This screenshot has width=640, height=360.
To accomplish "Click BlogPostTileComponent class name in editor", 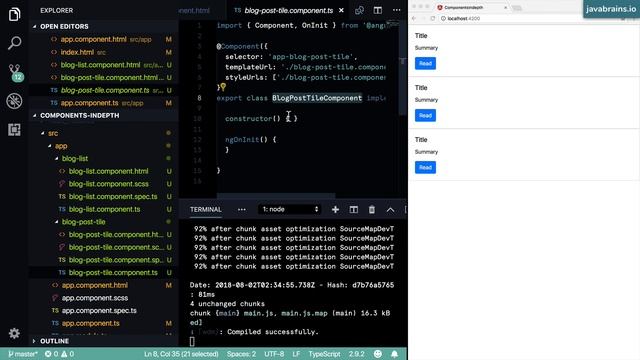I will pos(317,98).
